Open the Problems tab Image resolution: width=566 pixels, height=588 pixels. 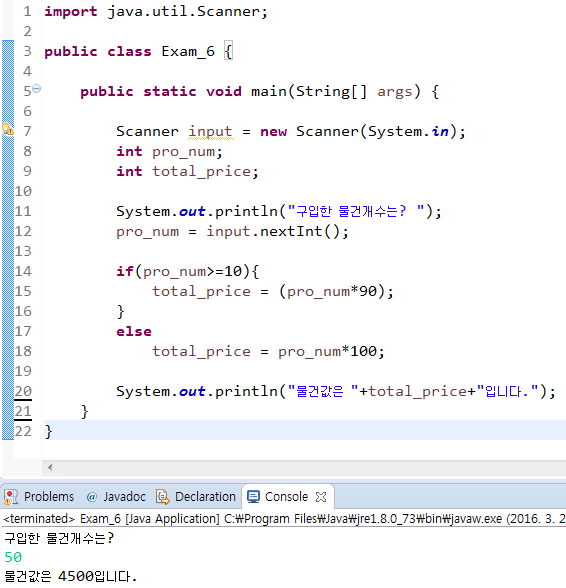49,496
